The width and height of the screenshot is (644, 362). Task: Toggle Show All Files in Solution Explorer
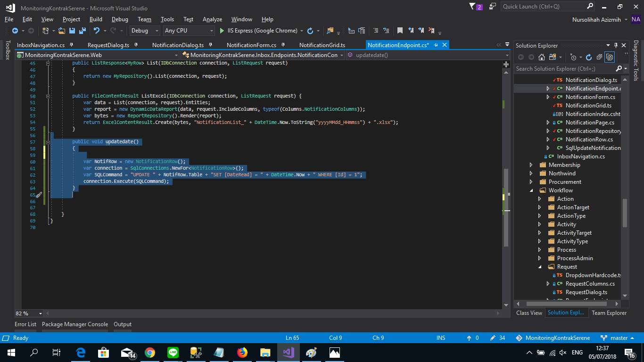click(610, 57)
